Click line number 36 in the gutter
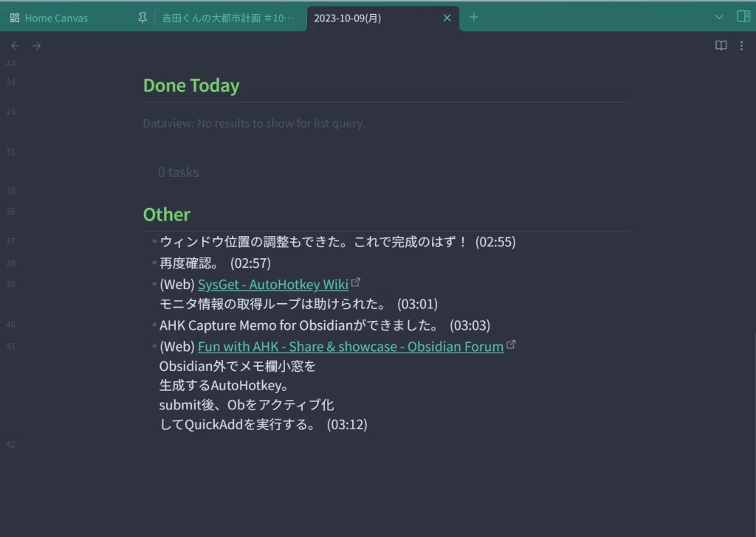The image size is (756, 537). pyautogui.click(x=10, y=212)
